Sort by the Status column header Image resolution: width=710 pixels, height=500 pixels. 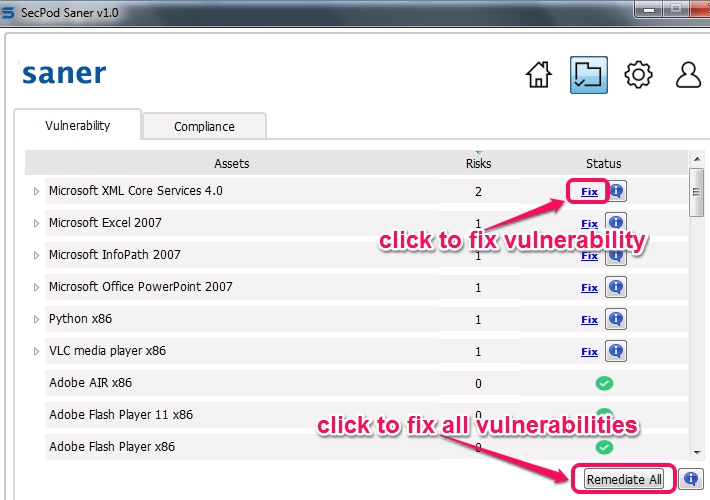point(603,163)
